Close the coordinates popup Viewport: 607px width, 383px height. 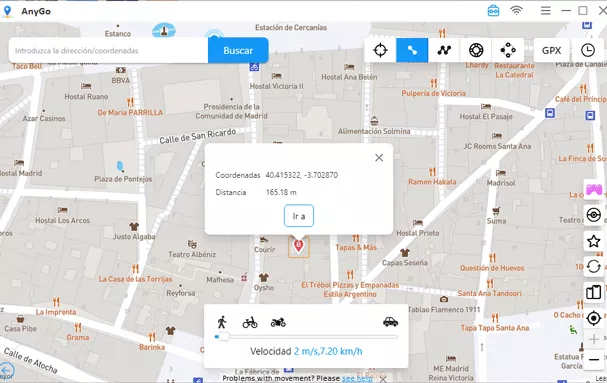pos(379,158)
